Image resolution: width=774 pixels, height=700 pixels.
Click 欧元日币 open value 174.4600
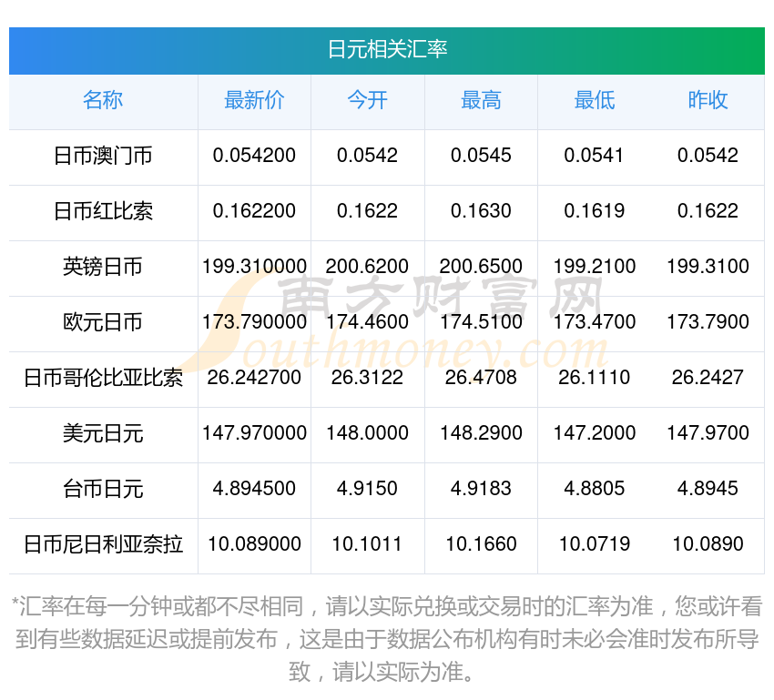coord(367,322)
